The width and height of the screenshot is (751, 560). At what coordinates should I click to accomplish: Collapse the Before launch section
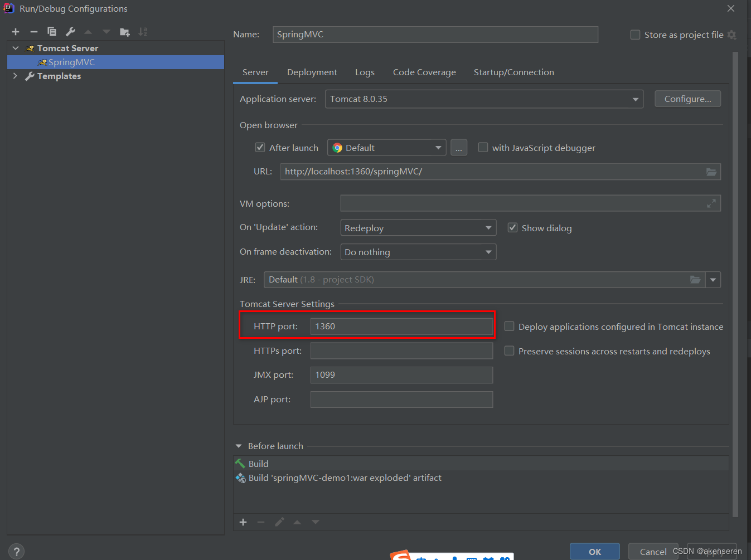[x=239, y=446]
